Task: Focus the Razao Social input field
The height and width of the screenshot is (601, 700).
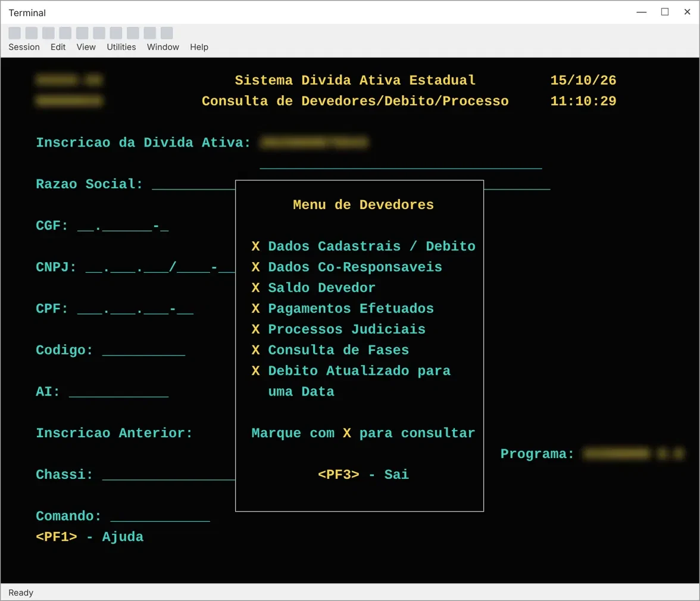Action: 193,185
